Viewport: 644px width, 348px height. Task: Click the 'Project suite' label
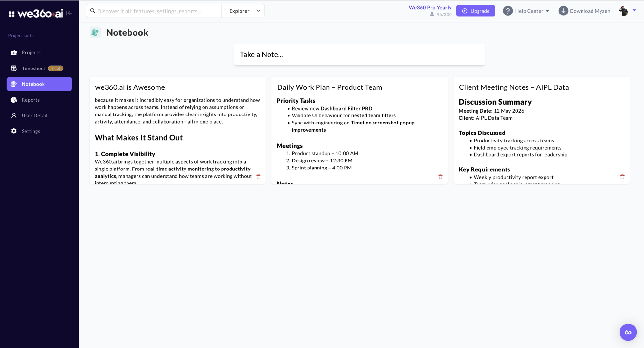point(21,35)
